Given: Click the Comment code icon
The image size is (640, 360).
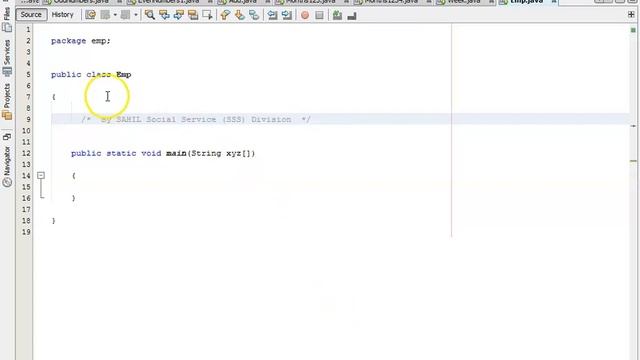Looking at the screenshot, I should pos(337,16).
